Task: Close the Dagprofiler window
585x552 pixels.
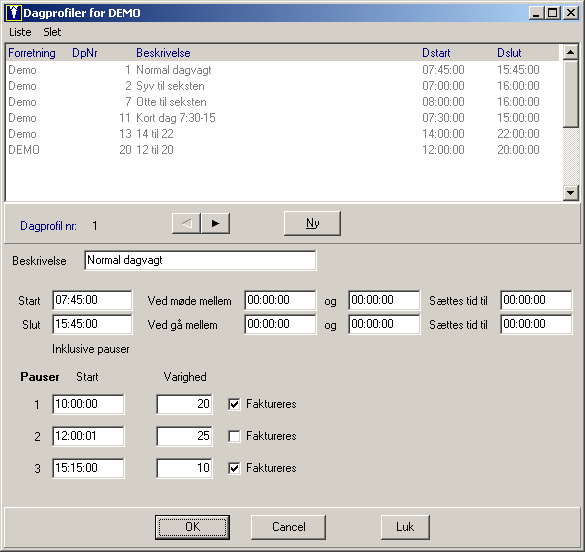Action: point(571,13)
